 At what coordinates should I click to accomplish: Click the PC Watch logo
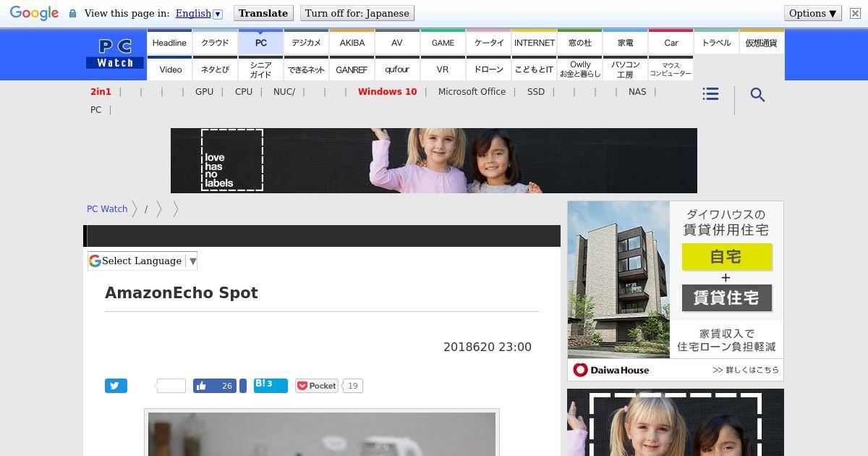click(115, 54)
